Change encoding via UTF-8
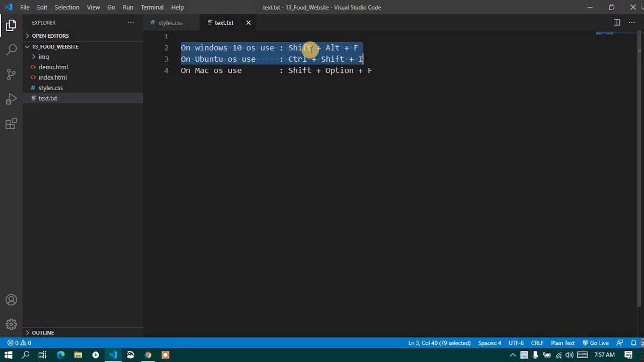Image resolution: width=644 pixels, height=362 pixels. [x=516, y=343]
